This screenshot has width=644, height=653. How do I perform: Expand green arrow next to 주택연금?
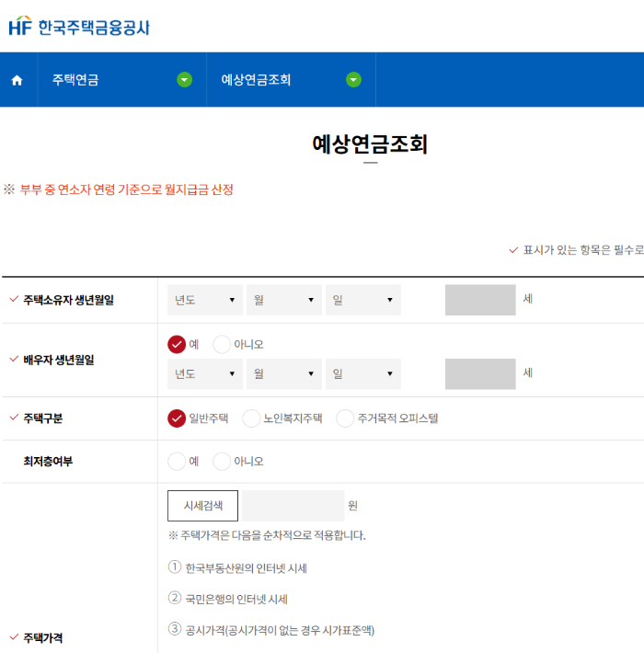tap(185, 79)
